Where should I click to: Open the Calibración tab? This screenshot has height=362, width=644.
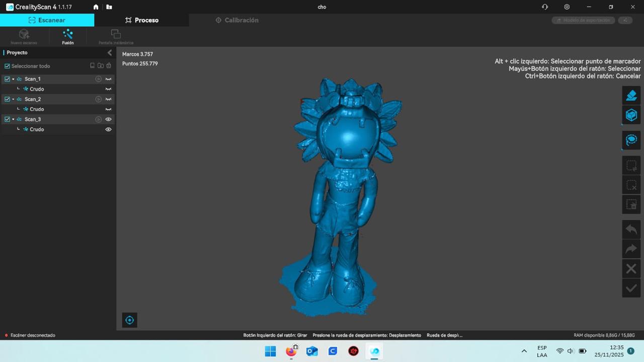236,20
